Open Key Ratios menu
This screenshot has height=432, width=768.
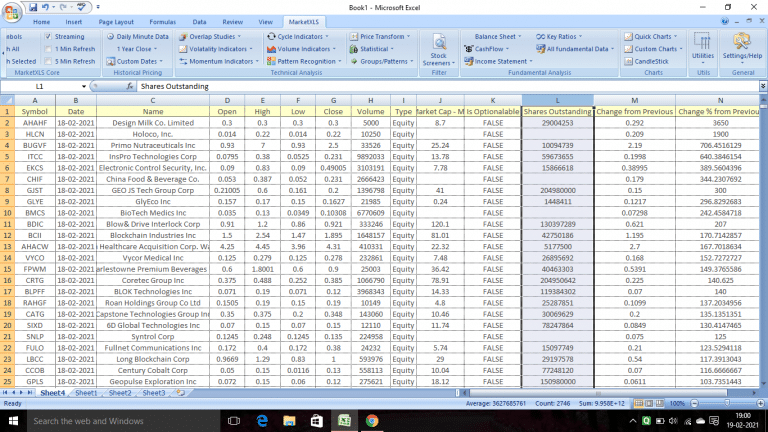559,37
